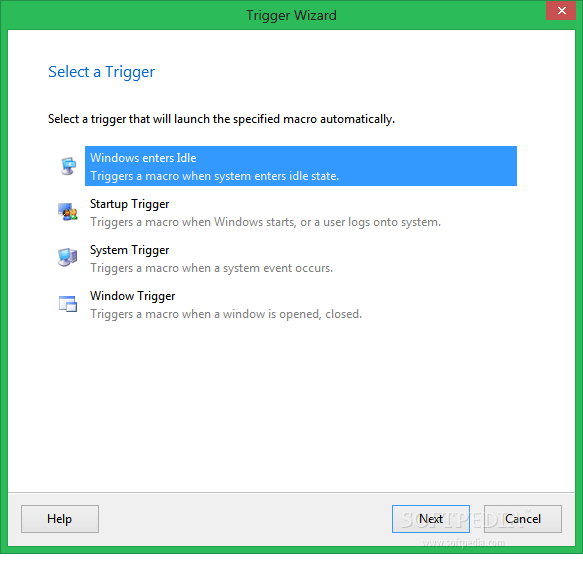Cancel the Trigger Wizard
The width and height of the screenshot is (583, 561).
522,519
